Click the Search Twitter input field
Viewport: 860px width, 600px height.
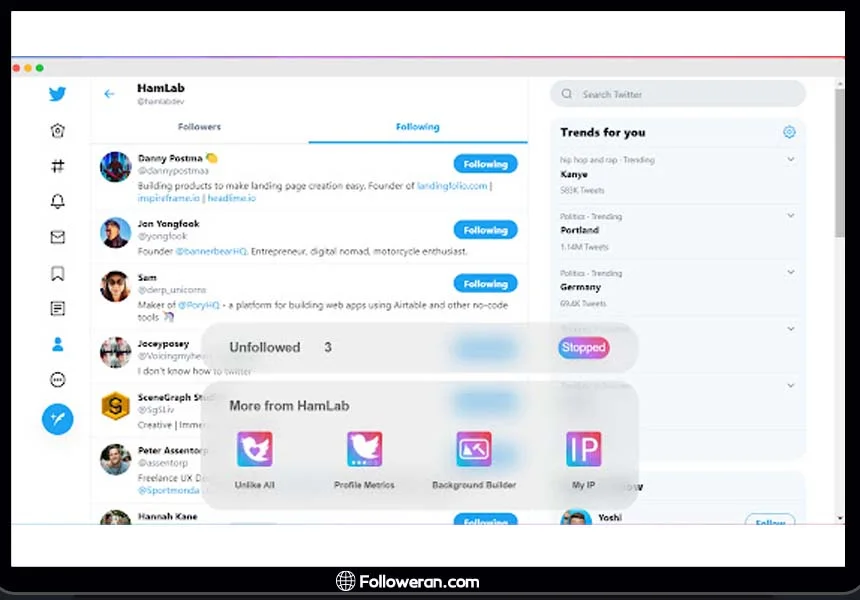click(678, 94)
